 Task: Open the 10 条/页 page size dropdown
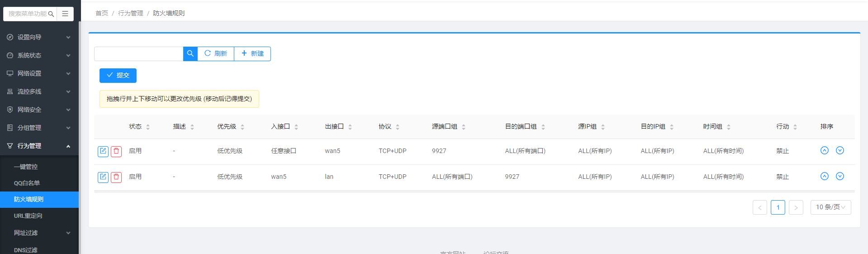click(x=830, y=207)
